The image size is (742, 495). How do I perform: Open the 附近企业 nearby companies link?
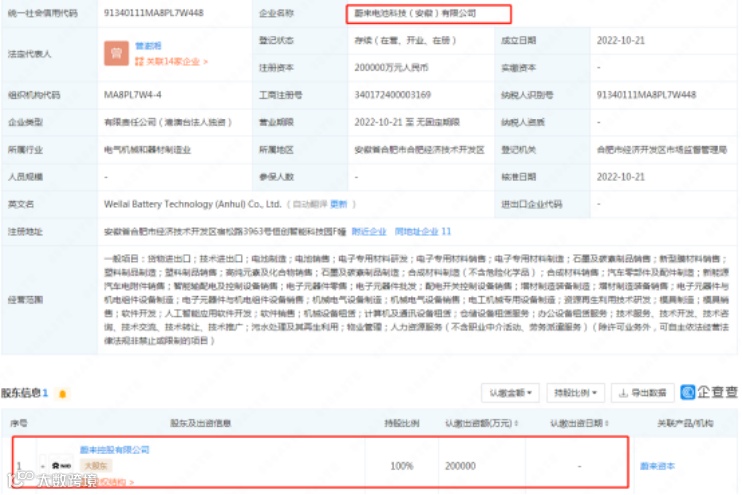click(x=369, y=231)
